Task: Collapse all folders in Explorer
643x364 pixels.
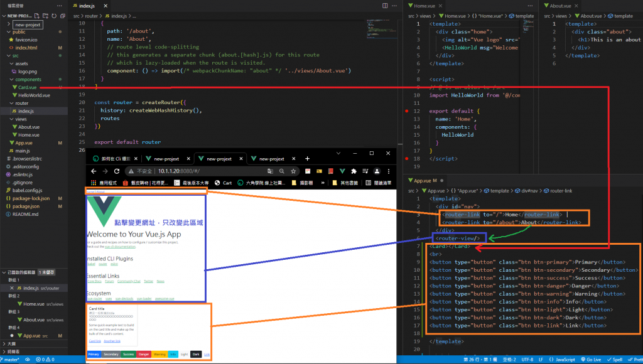Action: click(x=63, y=16)
